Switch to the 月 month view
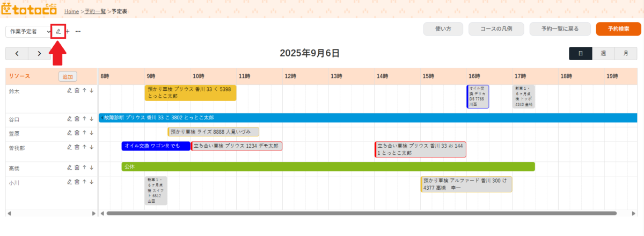The height and width of the screenshot is (236, 644). 626,53
